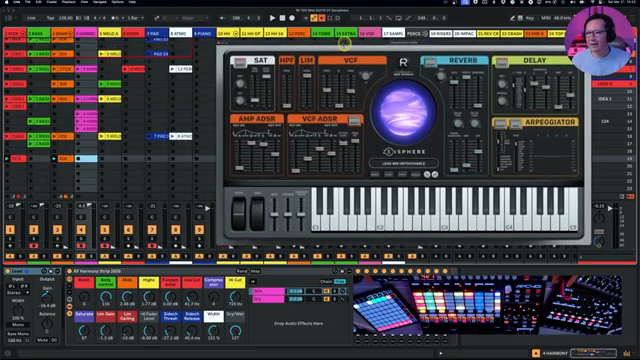Toggle the DC filter button
The width and height of the screenshot is (640, 360).
[54, 340]
